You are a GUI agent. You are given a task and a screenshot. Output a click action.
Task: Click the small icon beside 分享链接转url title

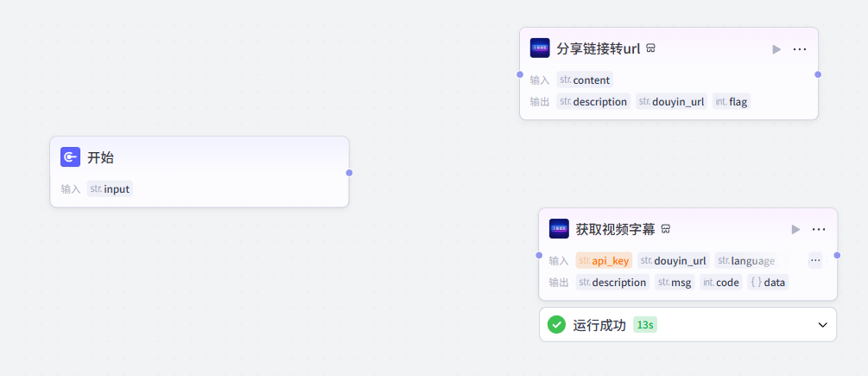[650, 48]
